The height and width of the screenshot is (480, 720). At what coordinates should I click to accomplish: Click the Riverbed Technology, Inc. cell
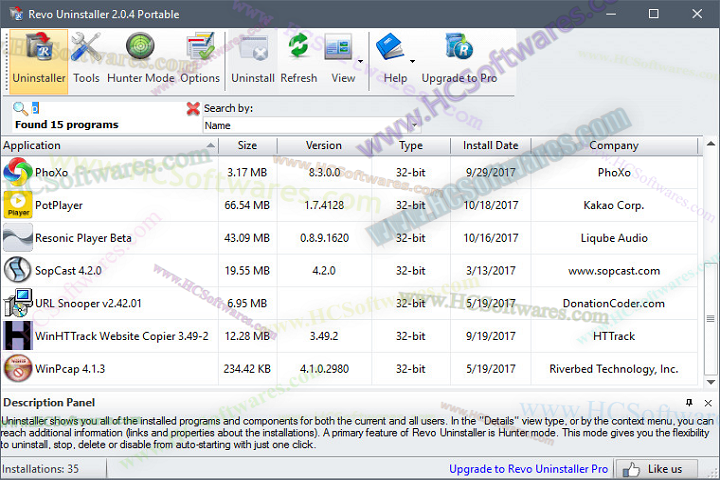613,369
